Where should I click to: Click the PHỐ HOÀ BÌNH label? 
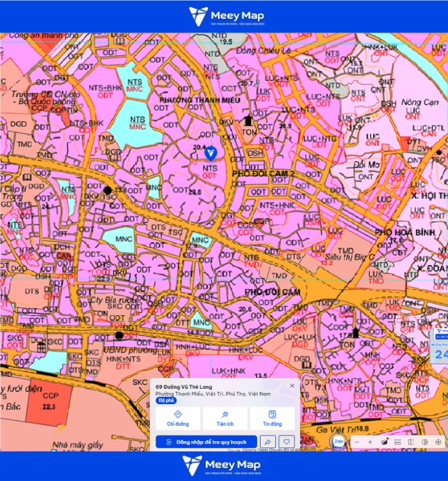[x=405, y=232]
